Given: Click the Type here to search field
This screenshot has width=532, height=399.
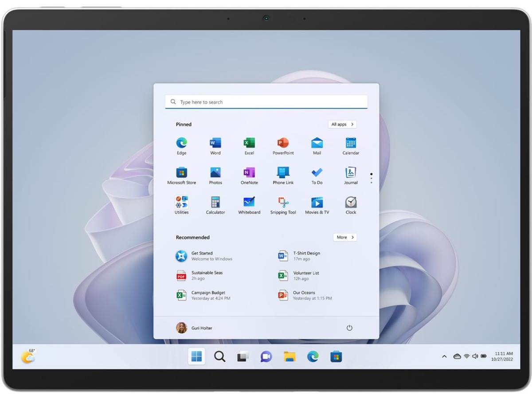Looking at the screenshot, I should tap(266, 102).
